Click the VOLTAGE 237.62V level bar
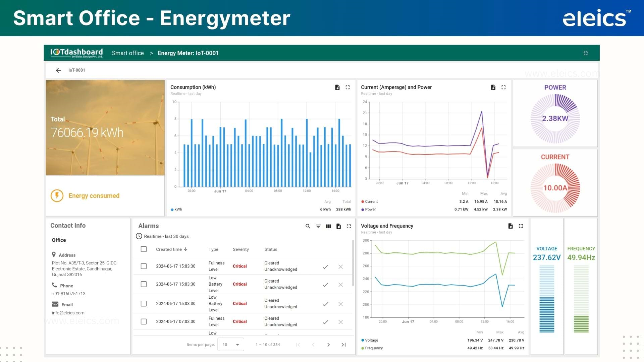644x362 pixels. 547,299
